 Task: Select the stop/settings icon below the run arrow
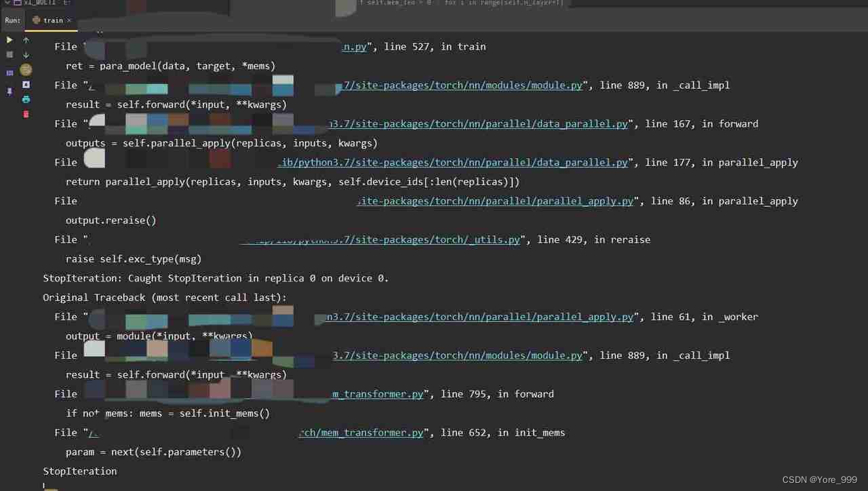tap(9, 54)
